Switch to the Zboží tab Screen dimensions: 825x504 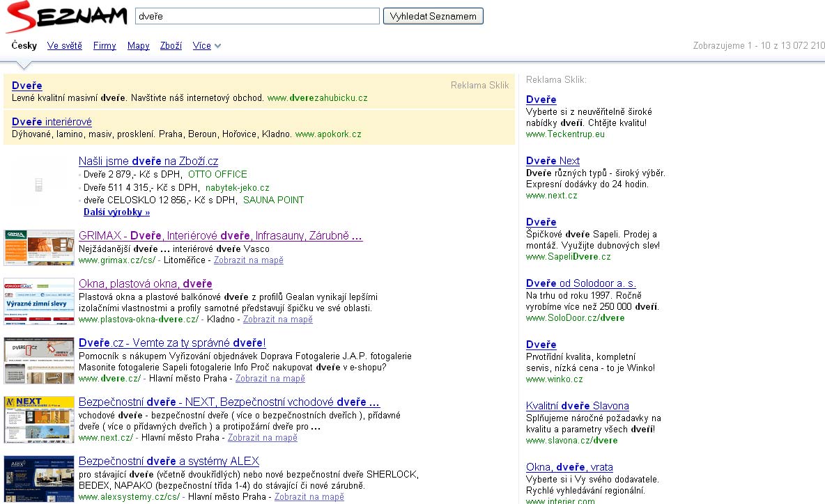point(171,46)
